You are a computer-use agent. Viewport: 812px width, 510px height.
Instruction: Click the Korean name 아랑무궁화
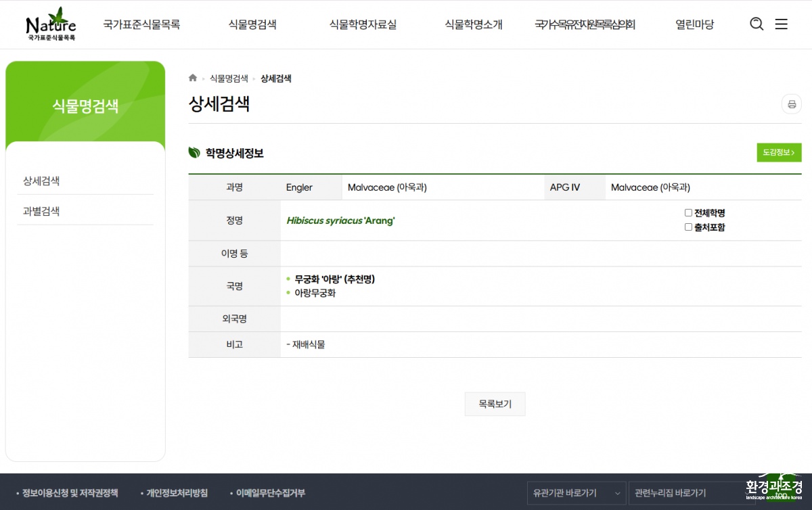coord(315,293)
